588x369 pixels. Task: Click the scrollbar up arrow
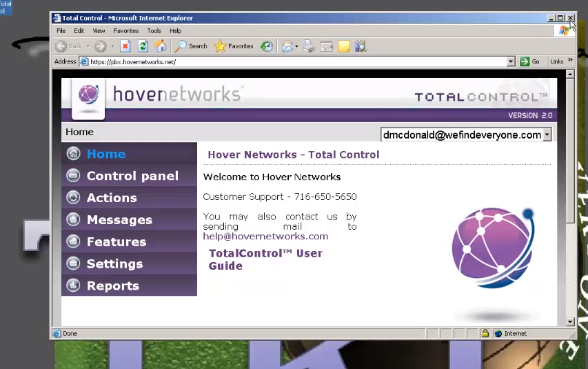point(570,74)
